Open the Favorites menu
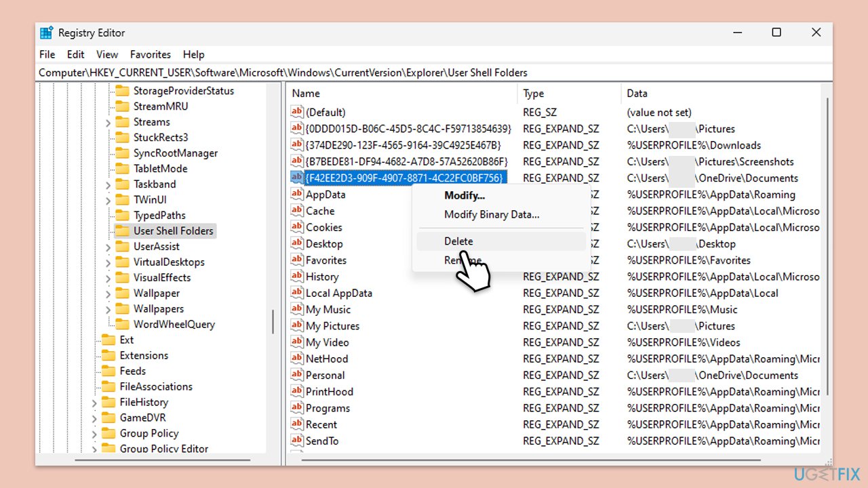The width and height of the screenshot is (868, 488). 151,54
